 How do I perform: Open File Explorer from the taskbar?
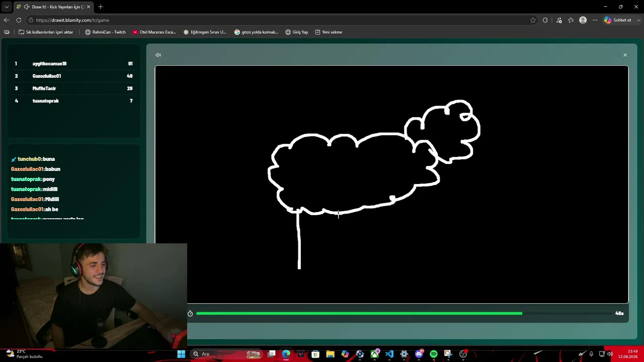(330, 354)
